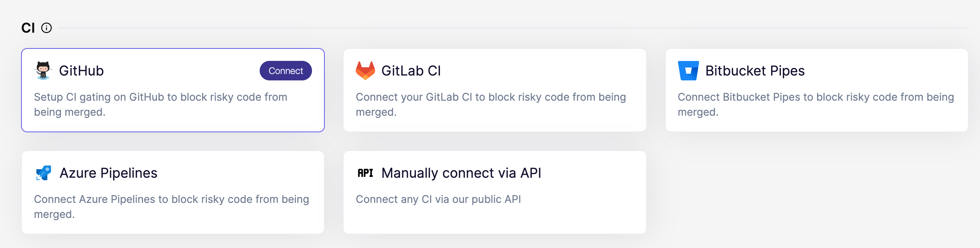Image resolution: width=980 pixels, height=248 pixels.
Task: Click the GitLab CI title text
Action: pos(411,70)
